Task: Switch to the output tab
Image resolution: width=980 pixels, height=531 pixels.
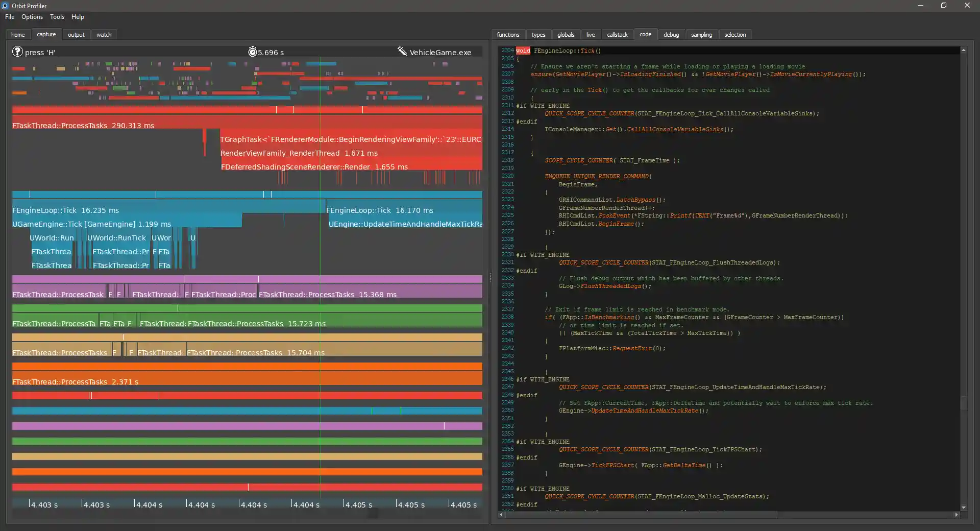Action: pos(76,34)
